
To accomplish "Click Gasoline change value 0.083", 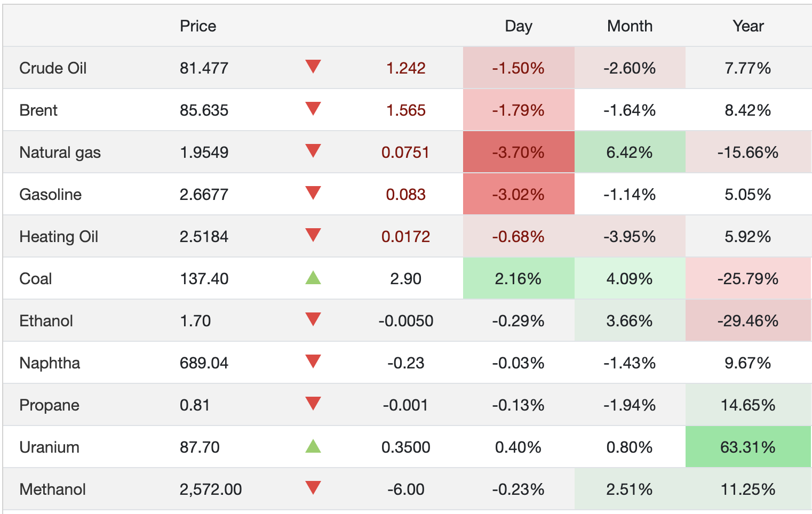I will (406, 195).
